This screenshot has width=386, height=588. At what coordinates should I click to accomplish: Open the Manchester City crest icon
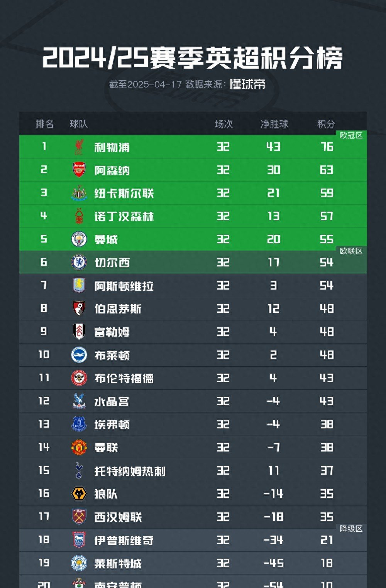[x=79, y=239]
